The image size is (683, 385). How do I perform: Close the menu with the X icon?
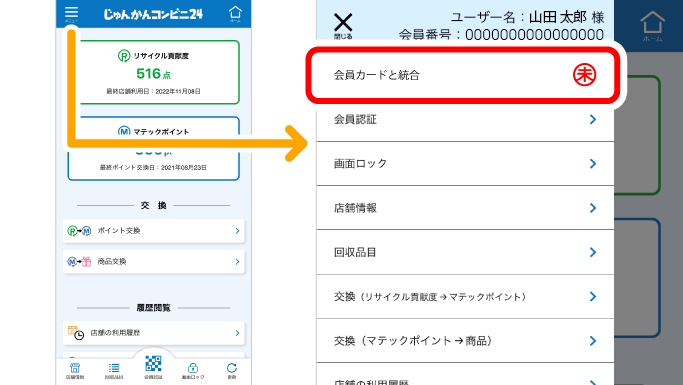point(343,26)
